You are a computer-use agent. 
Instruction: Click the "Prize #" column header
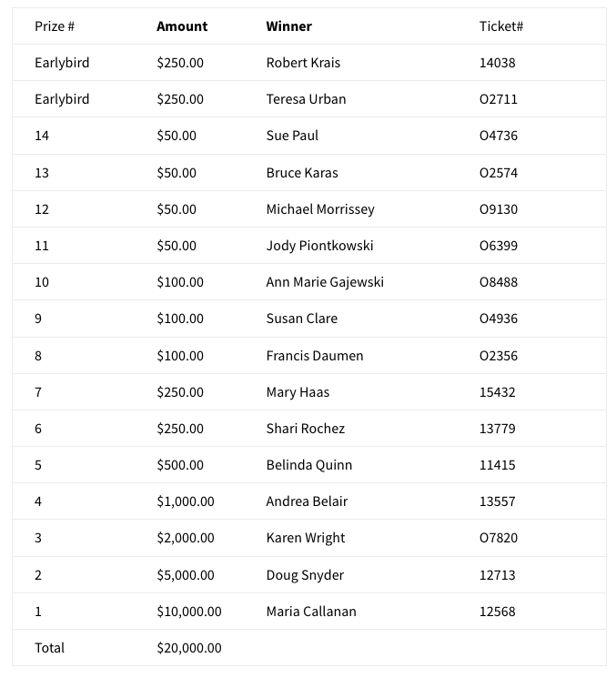tap(55, 26)
